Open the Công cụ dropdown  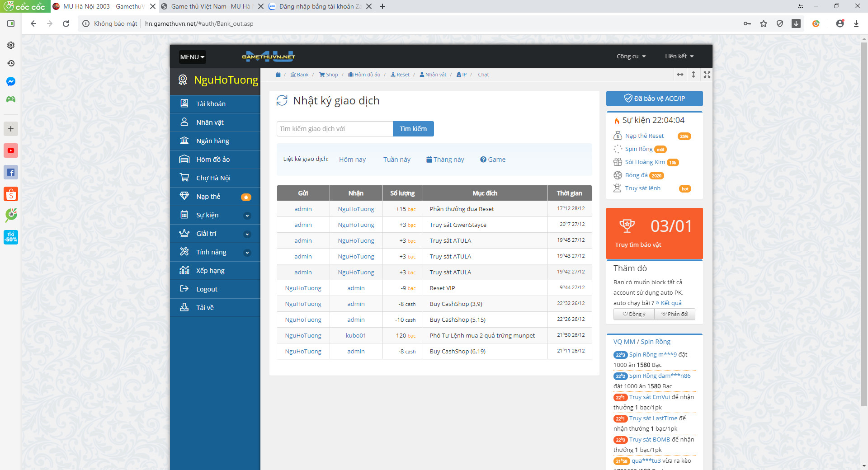[631, 56]
